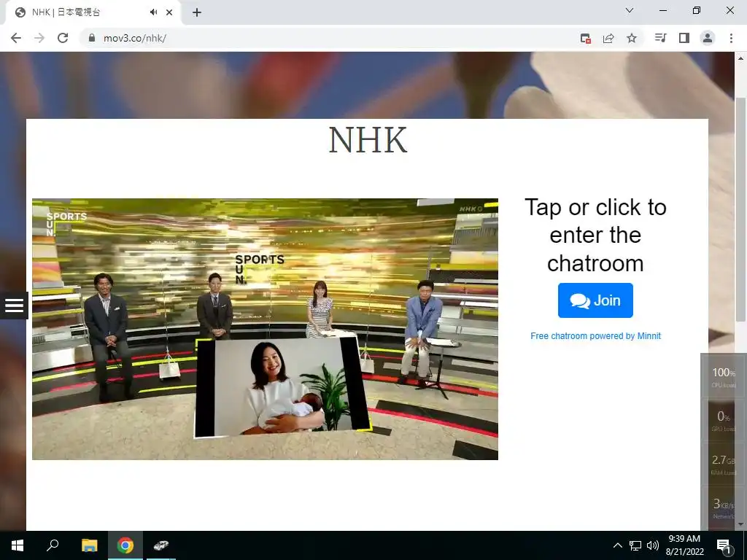This screenshot has height=560, width=747.
Task: Restore down the Chrome window
Action: (x=697, y=10)
